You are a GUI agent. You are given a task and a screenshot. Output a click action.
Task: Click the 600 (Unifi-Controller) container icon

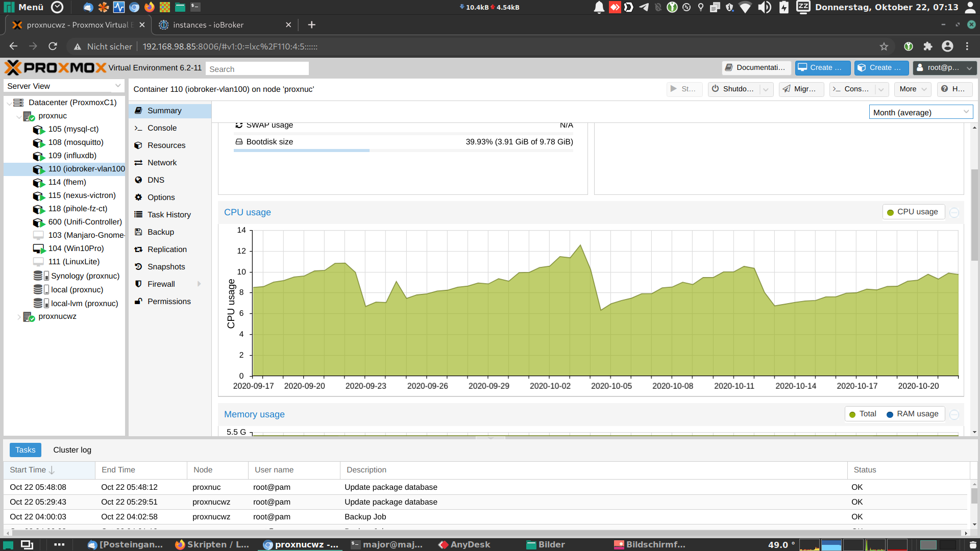pyautogui.click(x=39, y=222)
